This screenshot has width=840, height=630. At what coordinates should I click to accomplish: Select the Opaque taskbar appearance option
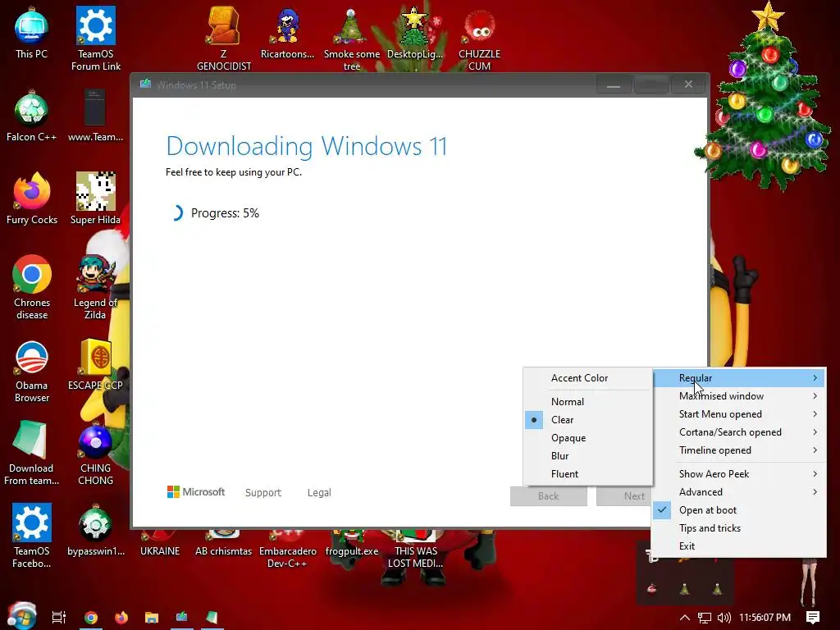pyautogui.click(x=587, y=438)
